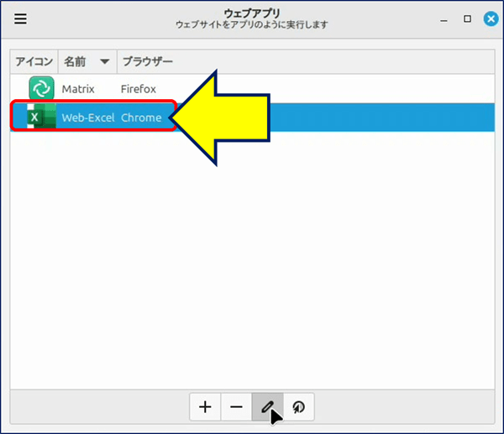This screenshot has width=504, height=434.
Task: Add a new web app with plus button
Action: (205, 407)
